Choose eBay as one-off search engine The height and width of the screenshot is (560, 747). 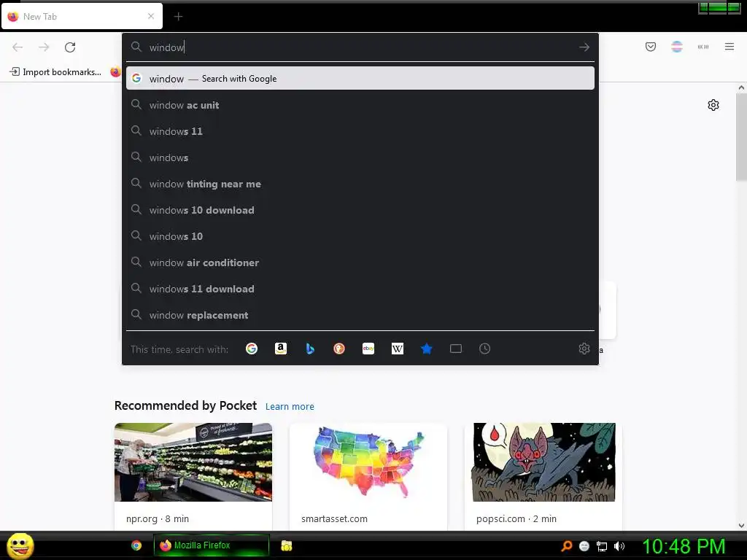pos(368,349)
